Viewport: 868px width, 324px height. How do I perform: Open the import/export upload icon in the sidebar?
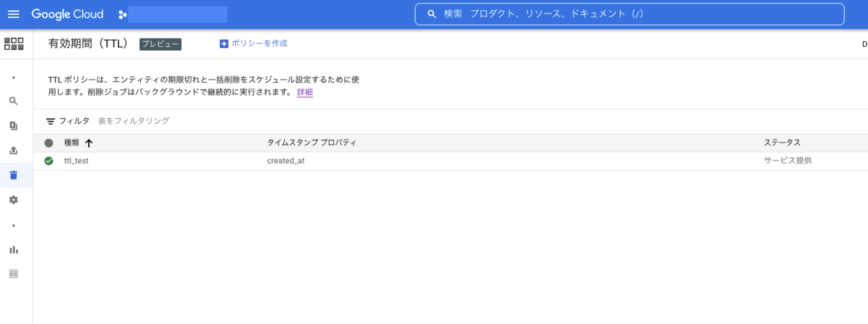14,150
